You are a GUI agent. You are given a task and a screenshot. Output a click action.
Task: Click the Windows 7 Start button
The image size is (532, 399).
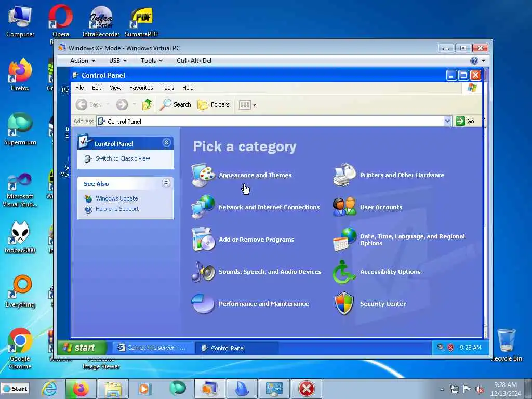15,389
